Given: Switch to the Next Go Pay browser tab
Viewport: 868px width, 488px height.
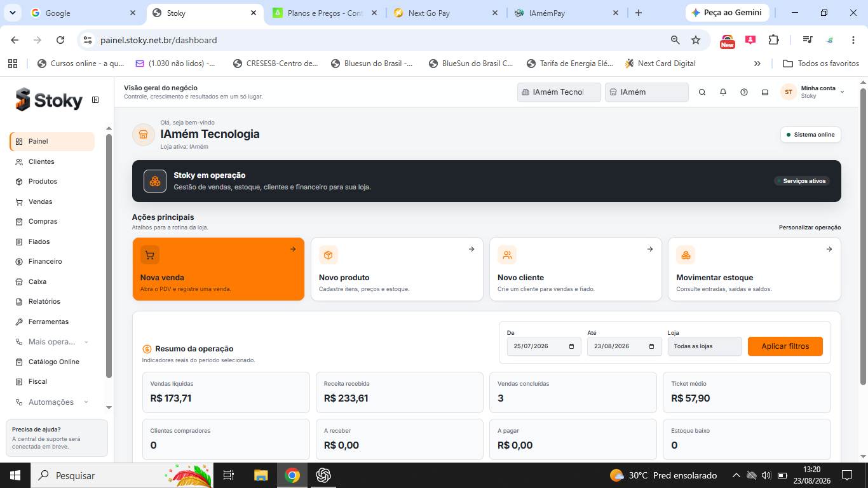Looking at the screenshot, I should point(446,13).
